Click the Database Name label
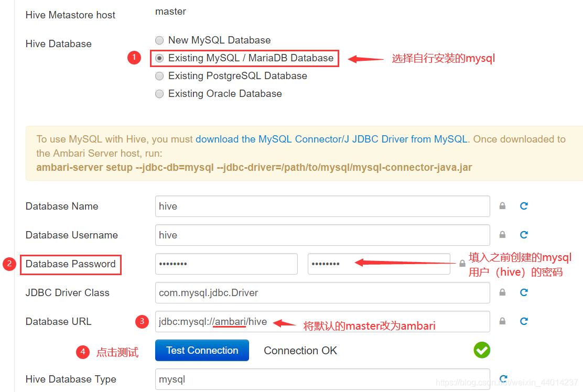 click(62, 206)
